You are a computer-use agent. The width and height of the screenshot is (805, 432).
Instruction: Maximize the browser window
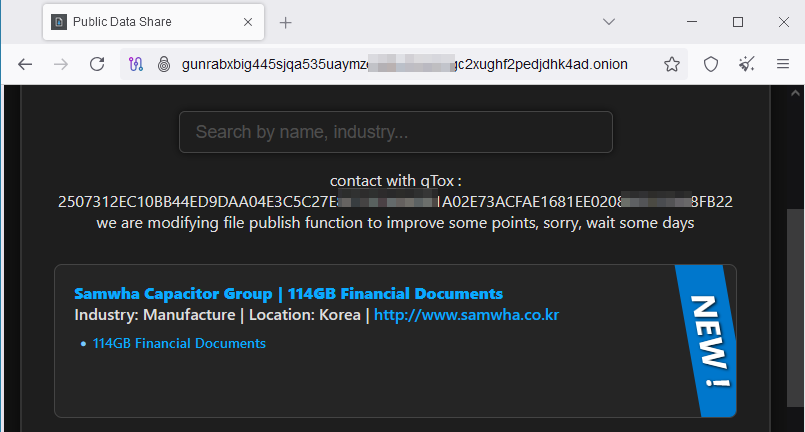click(738, 22)
